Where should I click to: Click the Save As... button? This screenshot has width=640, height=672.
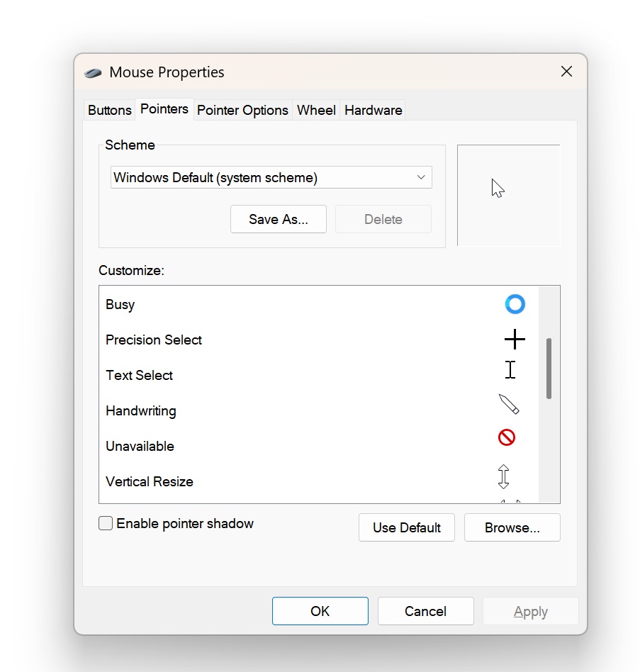[279, 219]
